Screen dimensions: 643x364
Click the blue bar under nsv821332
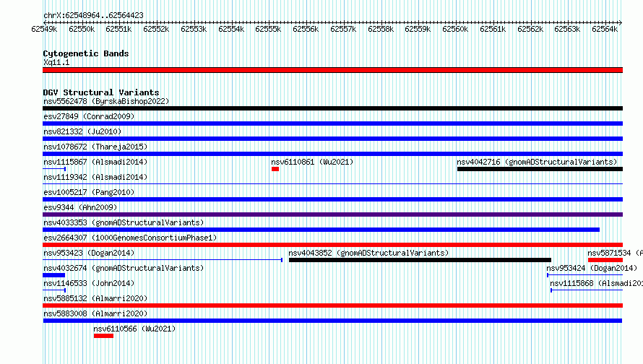click(332, 139)
